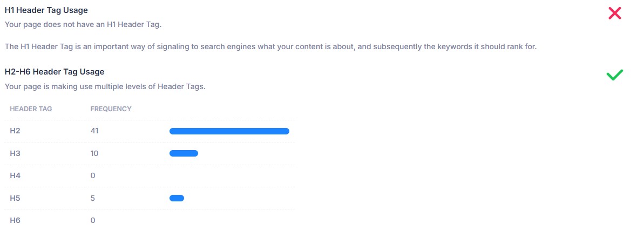This screenshot has width=644, height=237.
Task: Click the H5 frequency bar
Action: tap(177, 198)
